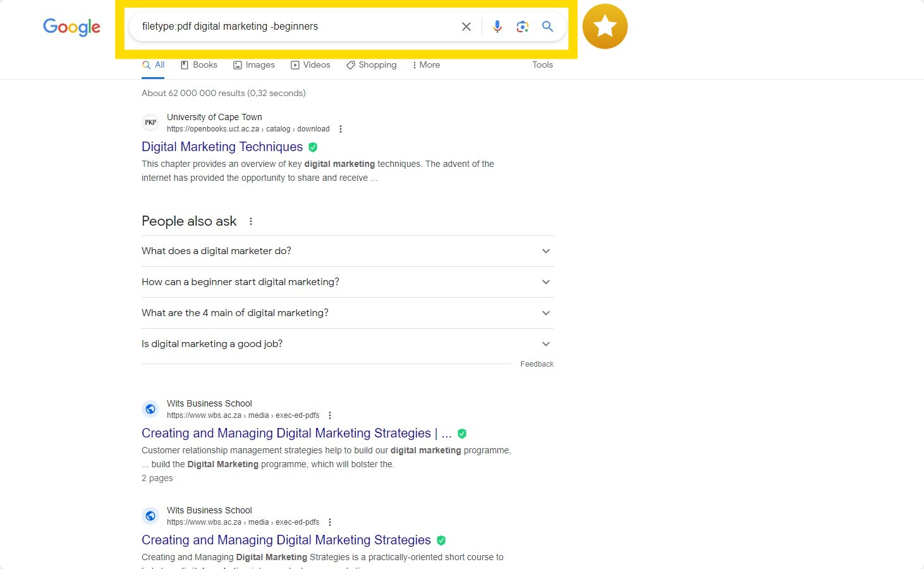Image resolution: width=924 pixels, height=569 pixels.
Task: Open options menu next to openbooks.uct.ac.za URL
Action: click(341, 129)
